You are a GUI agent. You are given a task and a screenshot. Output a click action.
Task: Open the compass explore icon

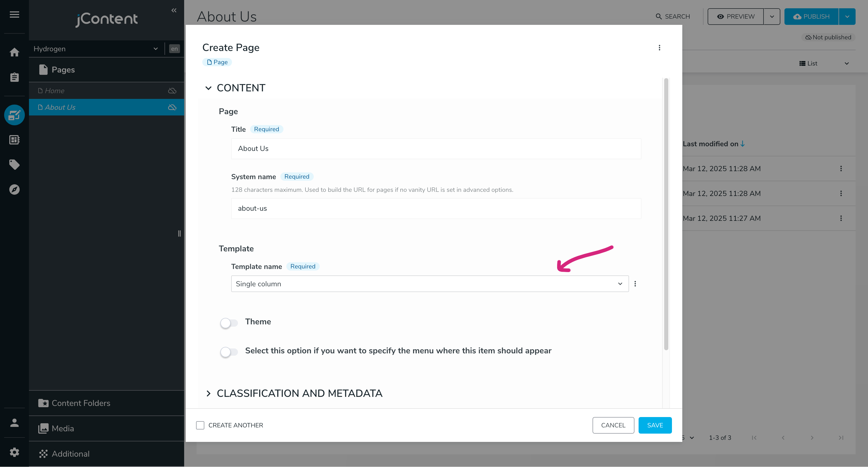pyautogui.click(x=14, y=189)
